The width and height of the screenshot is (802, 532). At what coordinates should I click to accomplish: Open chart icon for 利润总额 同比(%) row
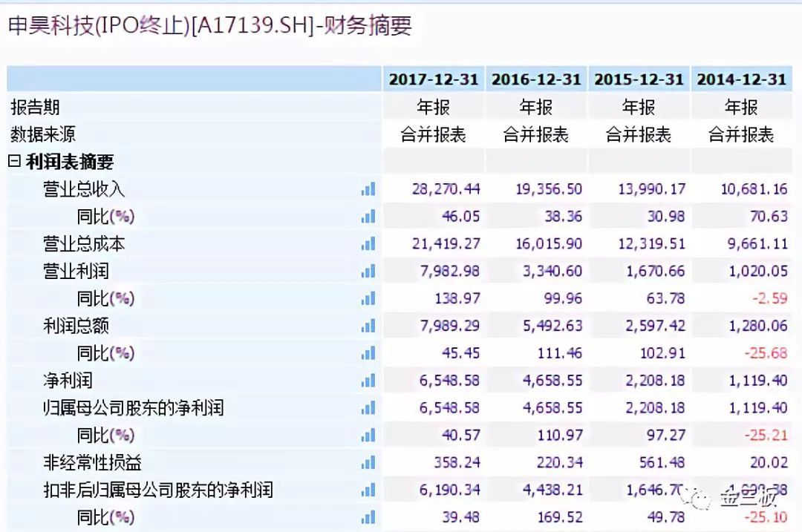click(368, 353)
